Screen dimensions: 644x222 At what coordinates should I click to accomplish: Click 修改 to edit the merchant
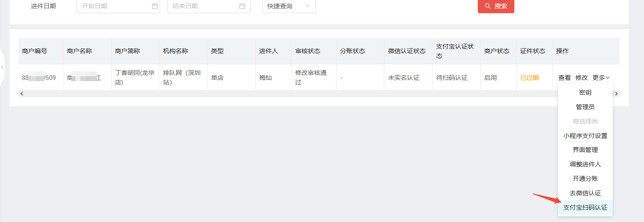click(x=581, y=77)
